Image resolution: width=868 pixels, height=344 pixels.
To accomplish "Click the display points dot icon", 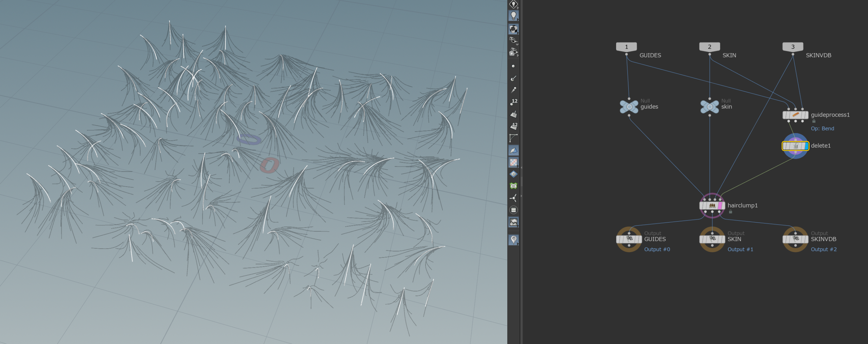I will click(513, 66).
